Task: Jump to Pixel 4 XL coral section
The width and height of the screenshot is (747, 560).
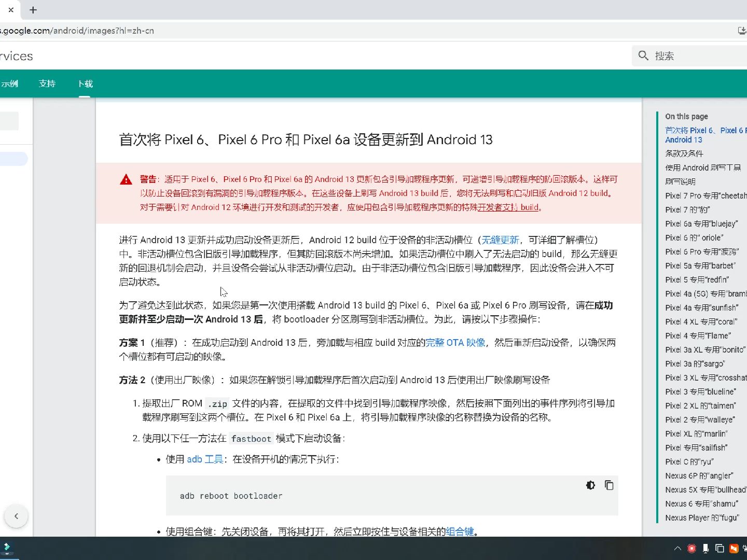Action: click(701, 321)
